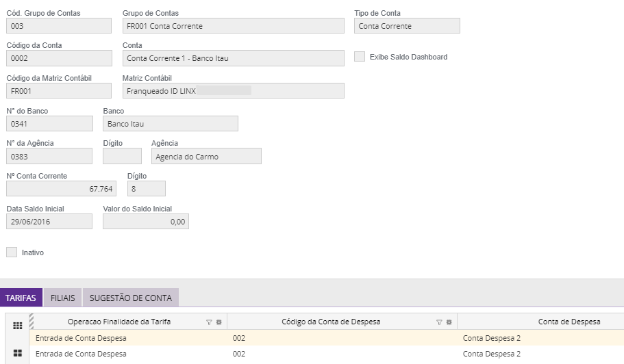Click the grid column chooser icon
This screenshot has height=364, width=624.
pos(17,326)
